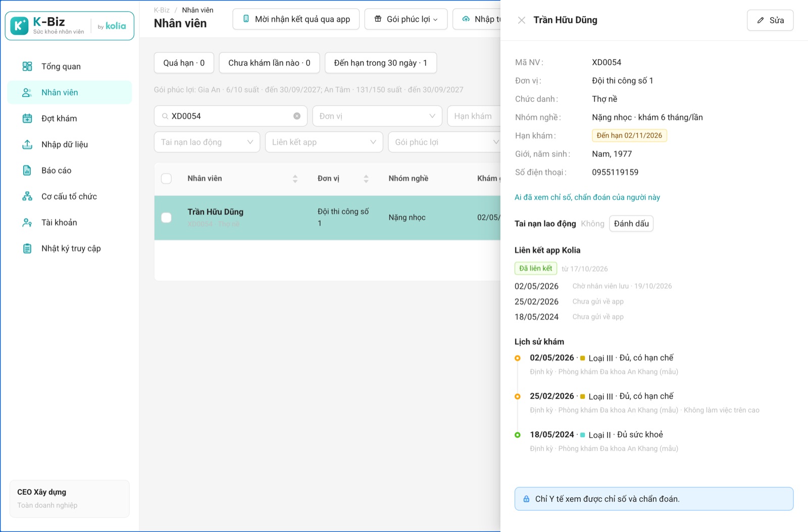
Task: Click the Báo cáo report icon
Action: (27, 170)
